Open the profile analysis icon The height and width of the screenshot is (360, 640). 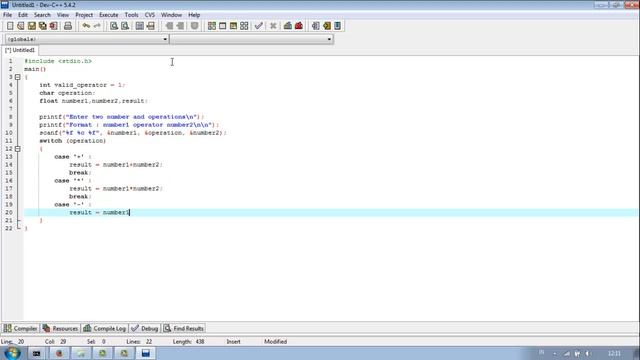click(288, 26)
